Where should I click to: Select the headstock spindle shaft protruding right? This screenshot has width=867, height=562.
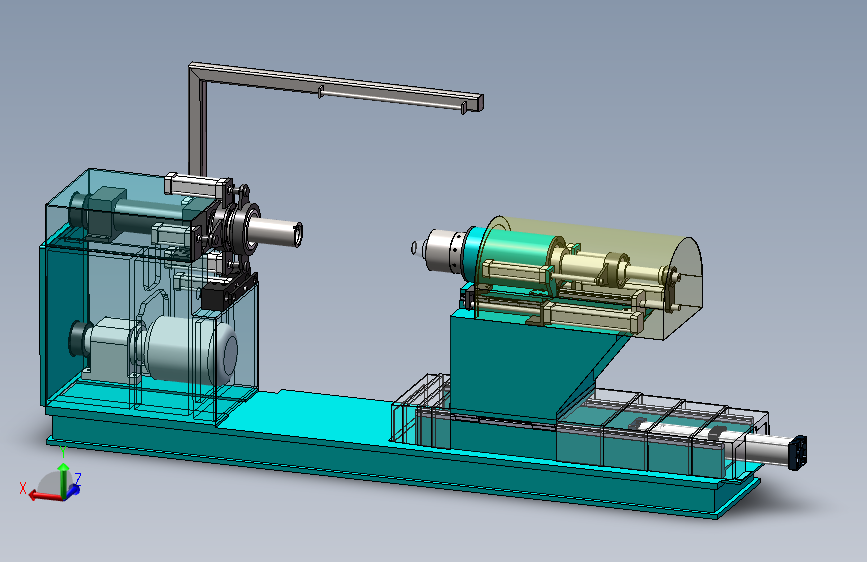(x=275, y=231)
